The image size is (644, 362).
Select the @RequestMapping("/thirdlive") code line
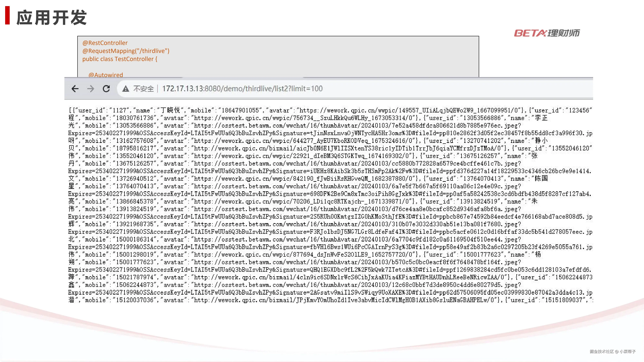pos(126,51)
